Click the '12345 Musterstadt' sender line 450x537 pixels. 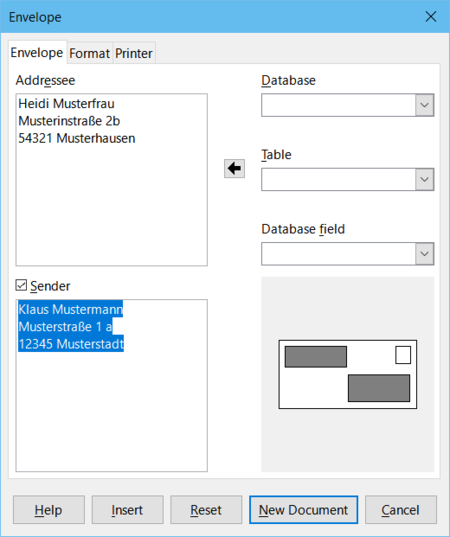tap(71, 344)
